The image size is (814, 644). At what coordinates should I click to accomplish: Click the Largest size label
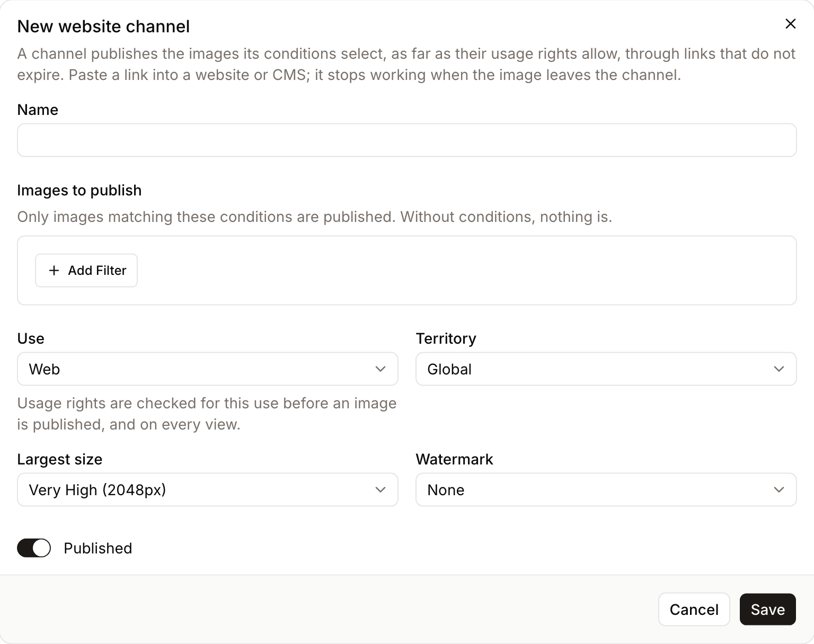pos(60,459)
